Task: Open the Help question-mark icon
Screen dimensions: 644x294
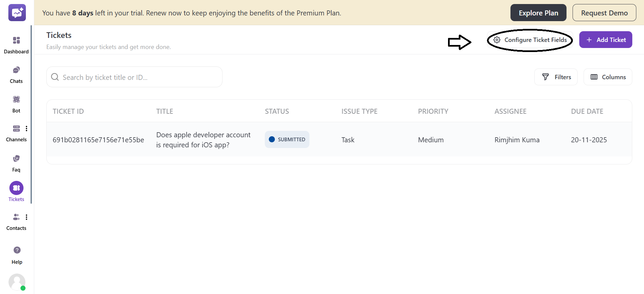Action: tap(17, 250)
